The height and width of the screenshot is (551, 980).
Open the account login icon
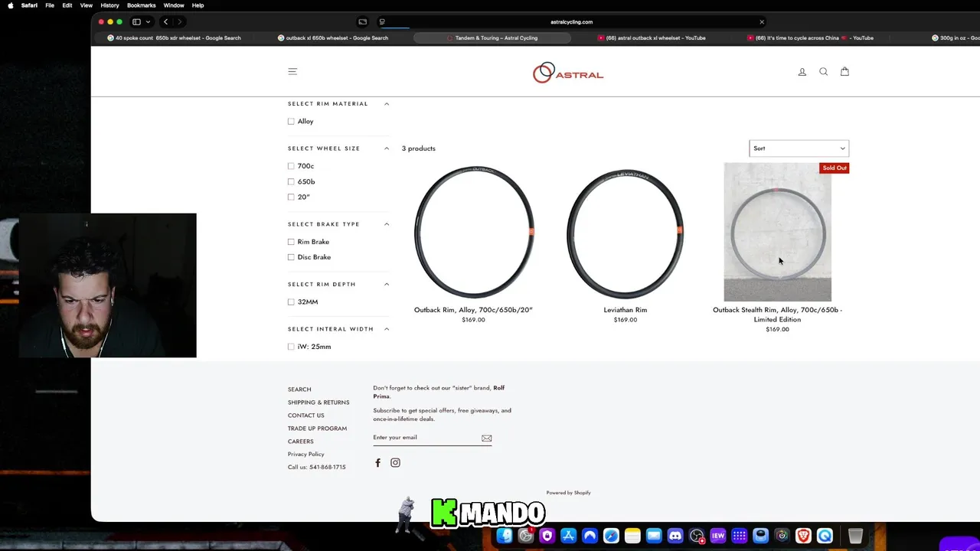[x=802, y=72]
